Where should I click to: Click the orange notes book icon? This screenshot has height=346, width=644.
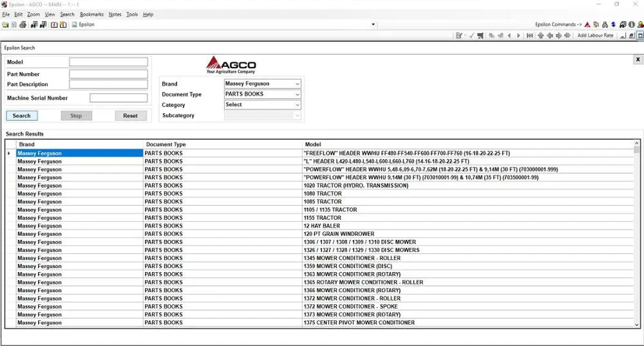tap(63, 24)
